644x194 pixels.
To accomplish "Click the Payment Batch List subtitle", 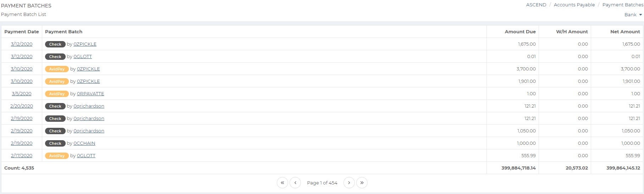I will (23, 14).
